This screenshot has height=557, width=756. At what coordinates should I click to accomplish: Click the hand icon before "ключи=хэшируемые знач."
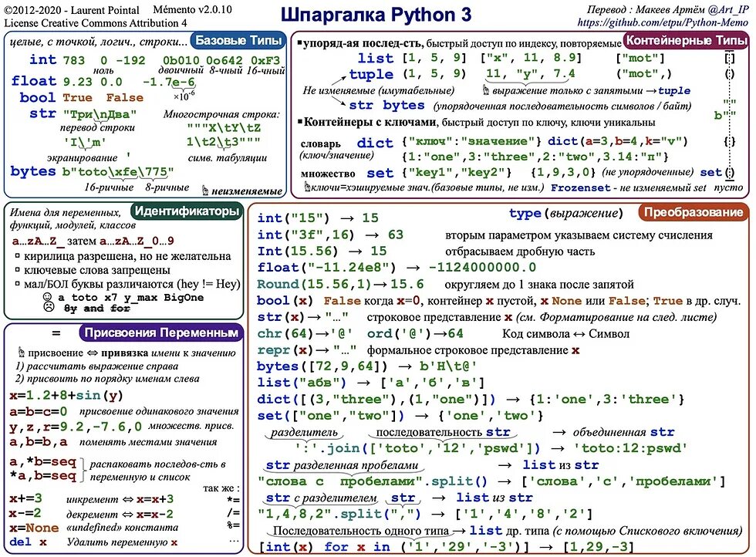pyautogui.click(x=307, y=187)
